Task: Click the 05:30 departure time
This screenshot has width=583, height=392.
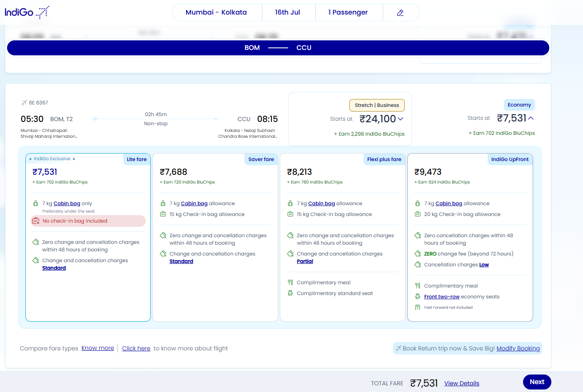Action: click(x=32, y=119)
